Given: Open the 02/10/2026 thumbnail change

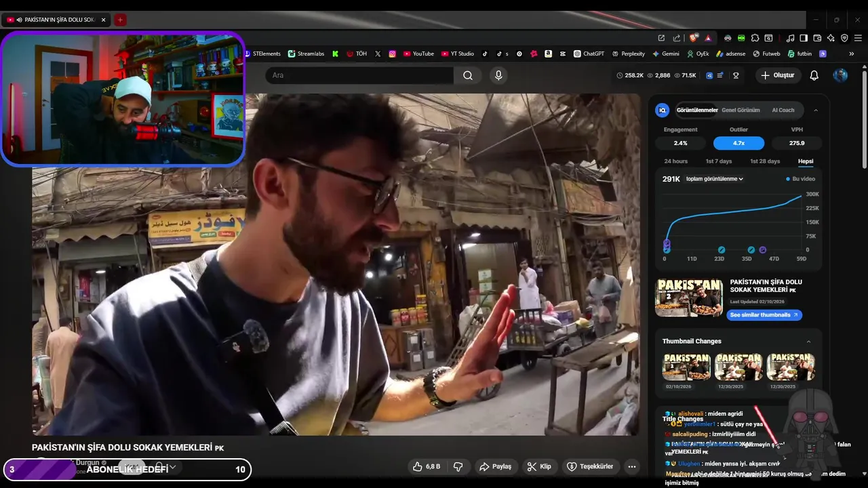Looking at the screenshot, I should [x=686, y=367].
